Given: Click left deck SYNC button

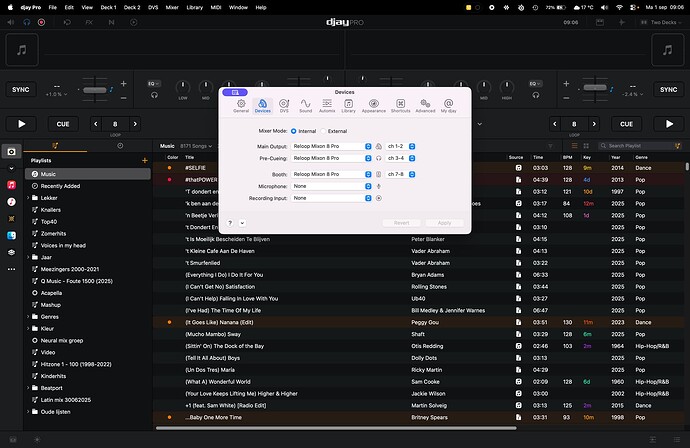Looking at the screenshot, I should click(x=21, y=89).
